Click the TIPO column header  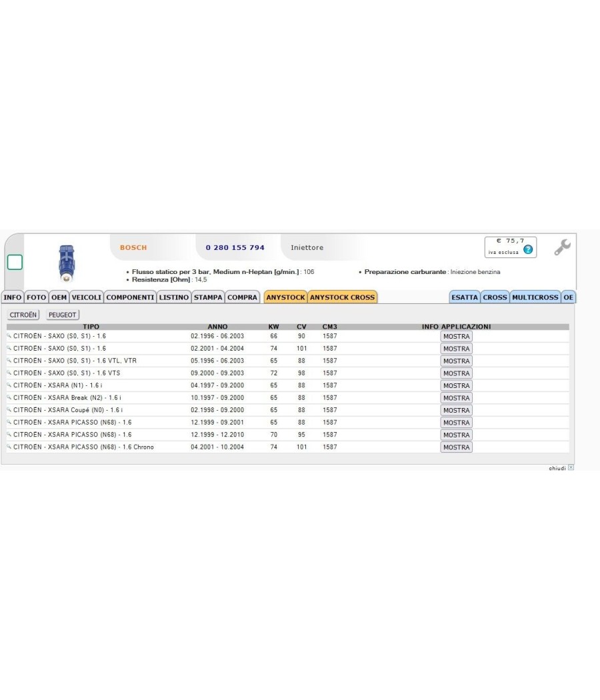pyautogui.click(x=91, y=327)
